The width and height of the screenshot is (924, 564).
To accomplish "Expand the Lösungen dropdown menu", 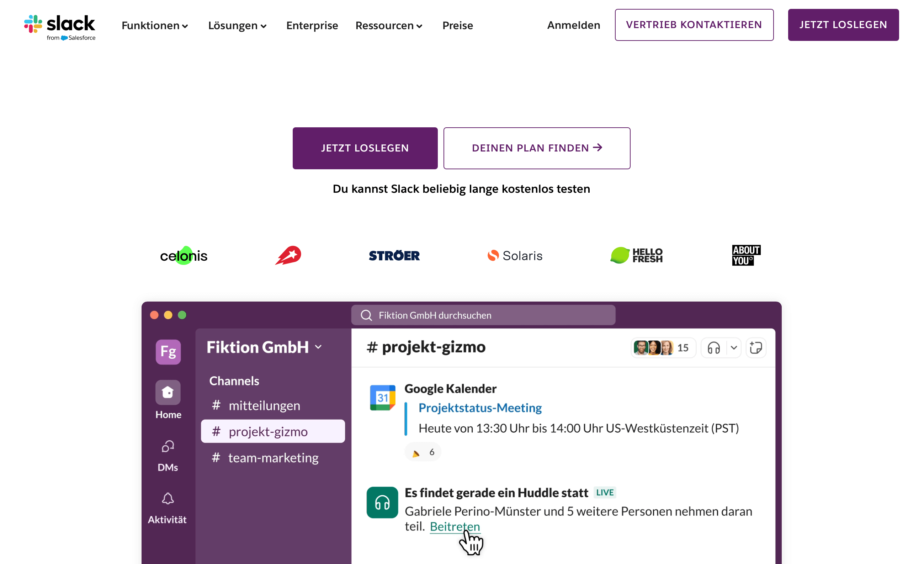I will click(237, 26).
